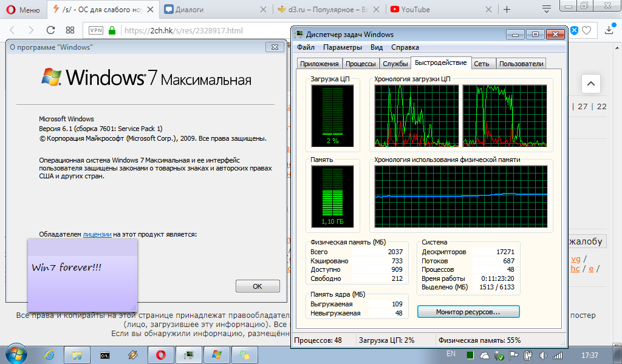Go forward in Opera browser
The image size is (622, 364).
pyautogui.click(x=31, y=30)
